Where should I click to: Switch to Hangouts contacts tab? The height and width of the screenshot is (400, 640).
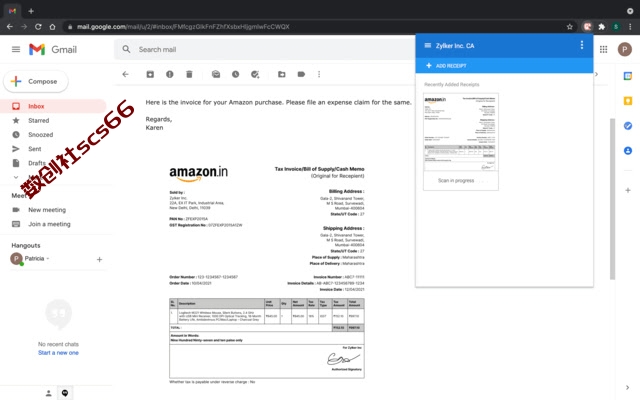[49, 393]
